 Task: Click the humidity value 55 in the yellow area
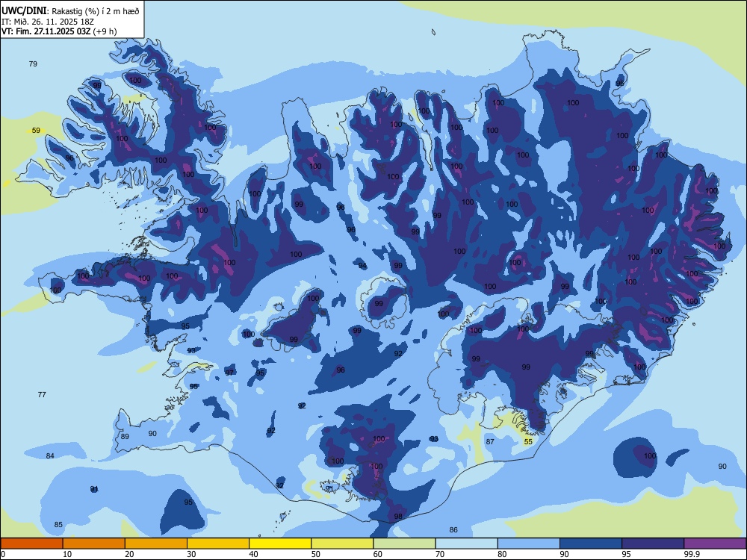(528, 442)
